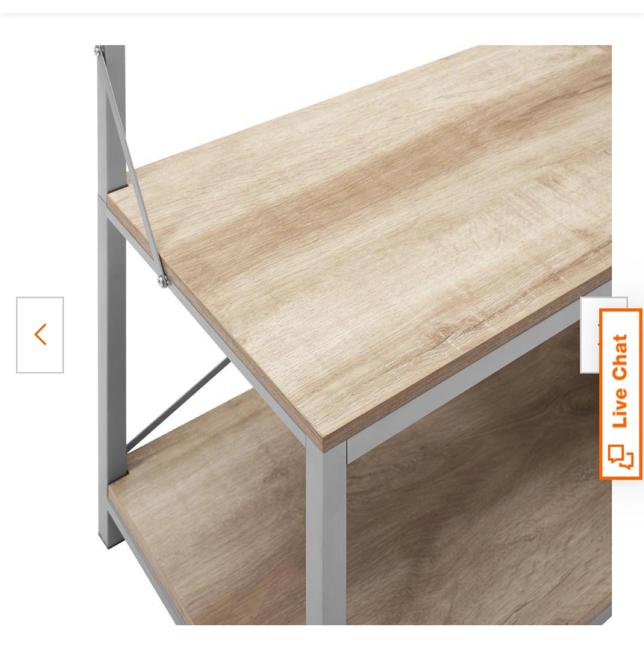Advance to next image using right arrow box

click(590, 335)
